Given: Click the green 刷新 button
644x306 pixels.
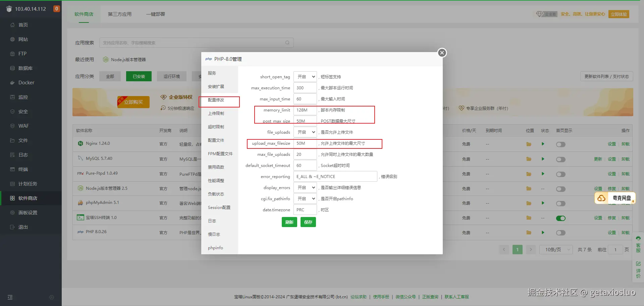Looking at the screenshot, I should (289, 222).
